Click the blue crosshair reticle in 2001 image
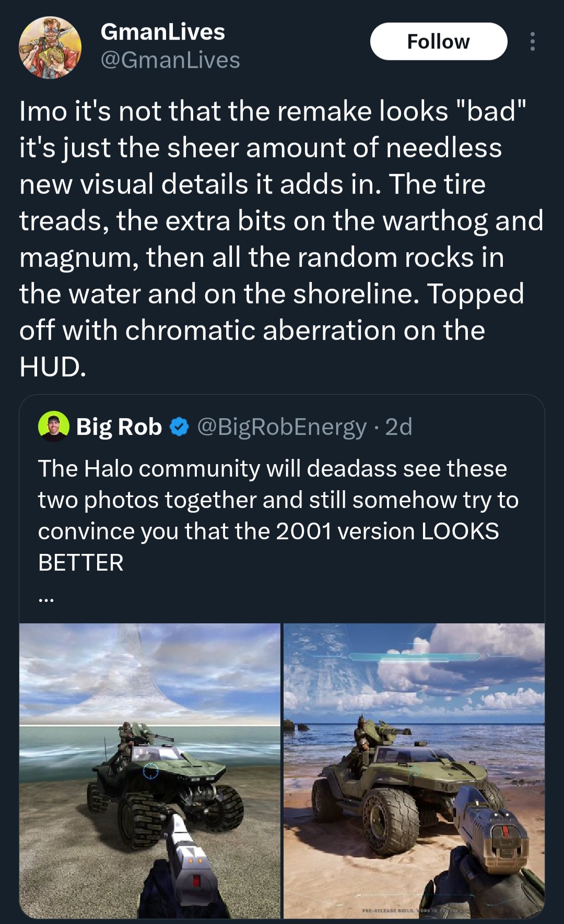This screenshot has height=924, width=564. (x=151, y=771)
